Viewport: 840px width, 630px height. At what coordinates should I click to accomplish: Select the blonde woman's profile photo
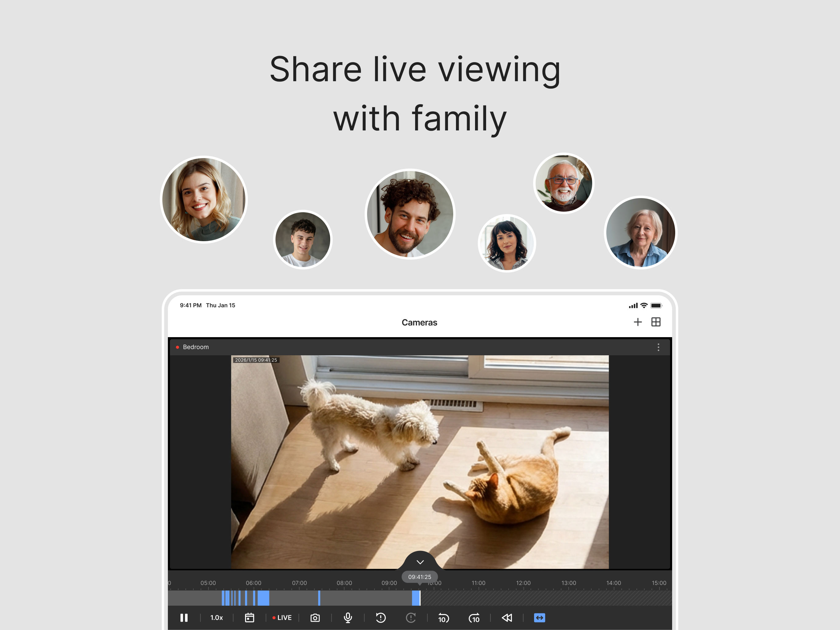click(x=204, y=200)
